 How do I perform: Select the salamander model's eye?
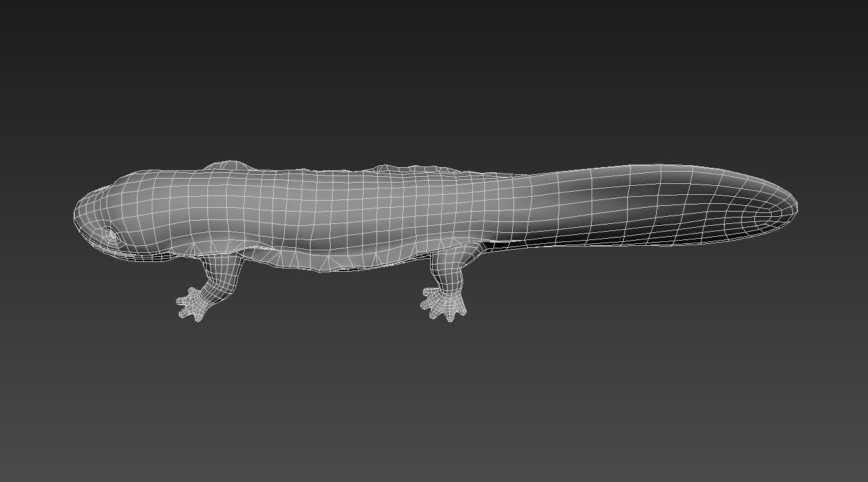tap(112, 236)
